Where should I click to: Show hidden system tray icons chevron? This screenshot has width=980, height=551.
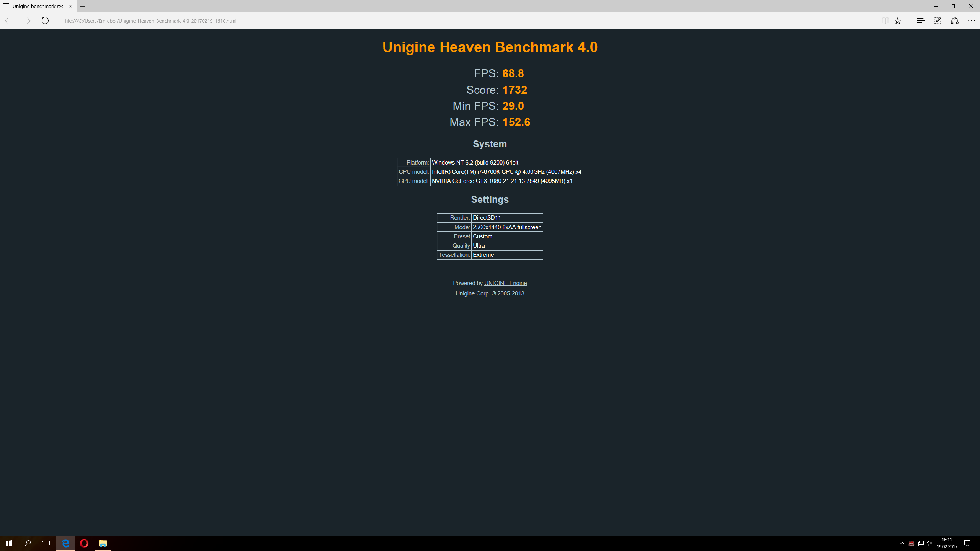(902, 543)
